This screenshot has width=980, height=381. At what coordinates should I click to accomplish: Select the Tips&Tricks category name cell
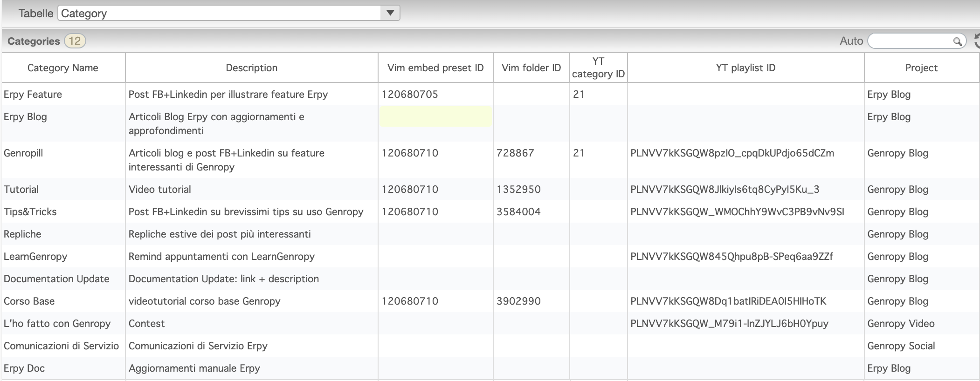(x=30, y=212)
